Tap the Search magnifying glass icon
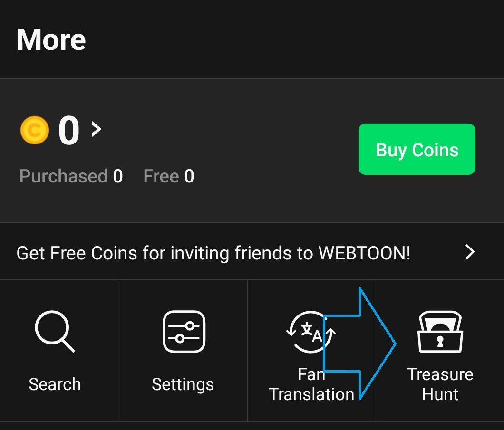504x430 pixels. tap(54, 331)
